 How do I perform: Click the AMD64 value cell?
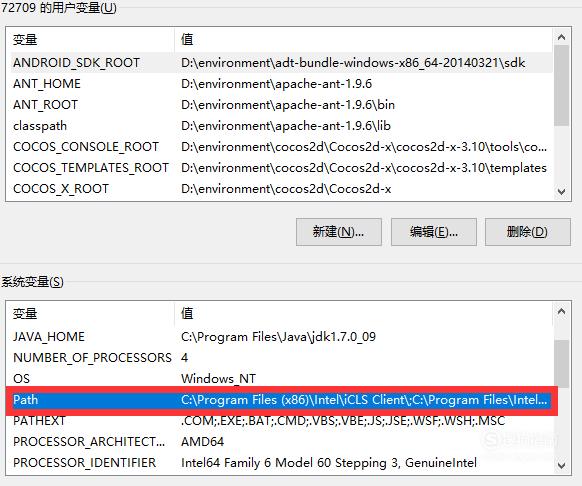point(202,442)
